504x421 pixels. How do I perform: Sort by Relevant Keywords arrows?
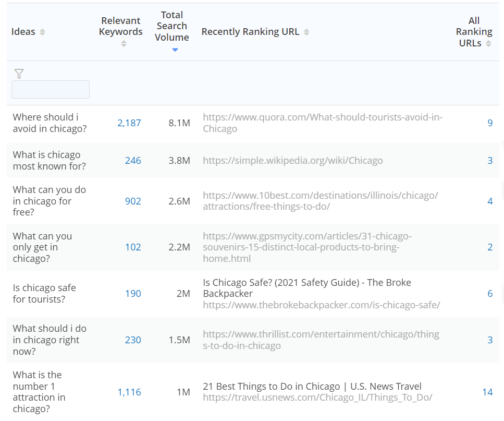point(124,44)
